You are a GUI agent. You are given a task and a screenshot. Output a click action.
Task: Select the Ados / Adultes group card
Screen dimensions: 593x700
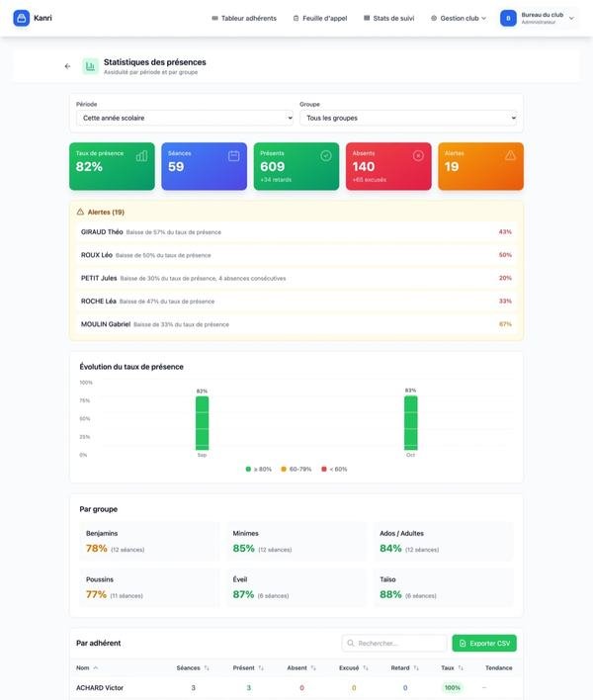pos(444,541)
